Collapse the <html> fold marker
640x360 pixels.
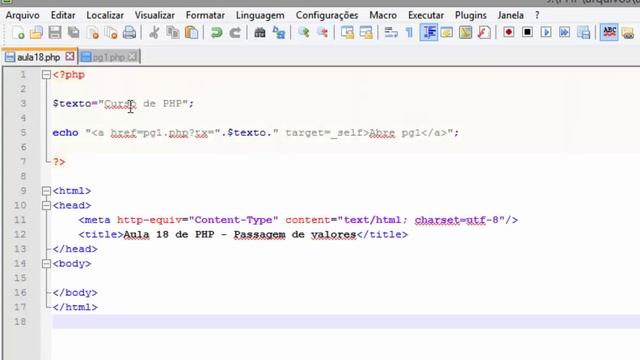pyautogui.click(x=46, y=191)
